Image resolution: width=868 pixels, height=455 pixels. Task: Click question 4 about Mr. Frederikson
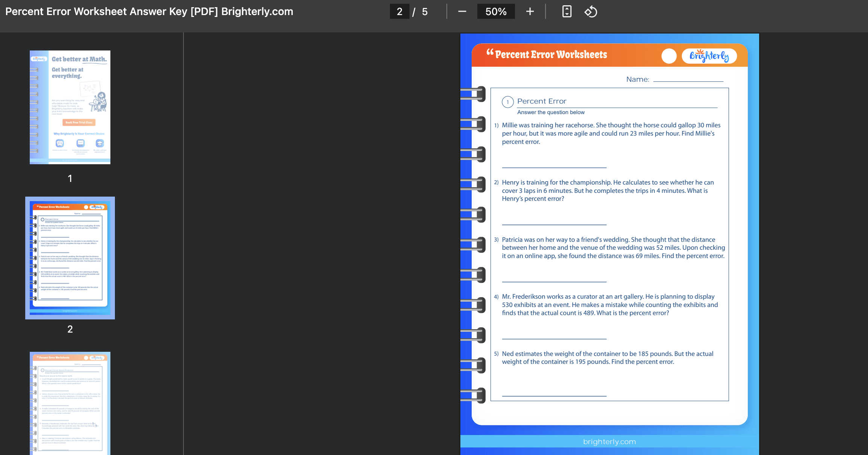click(x=610, y=305)
